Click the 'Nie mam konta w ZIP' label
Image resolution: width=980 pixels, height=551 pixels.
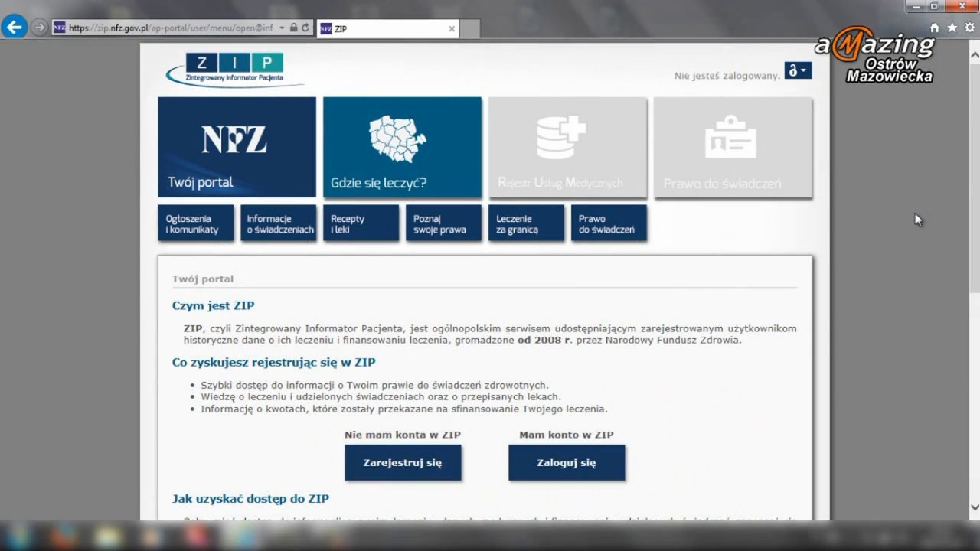(x=403, y=435)
